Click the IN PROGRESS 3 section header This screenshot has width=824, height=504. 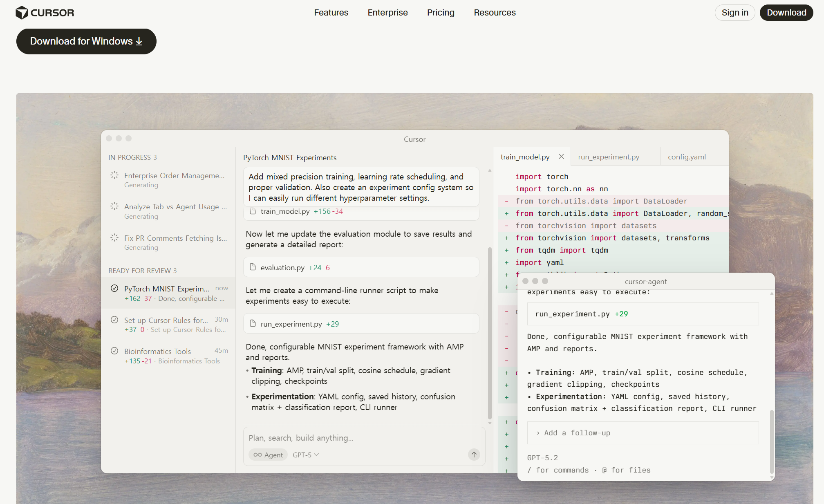[x=132, y=157]
